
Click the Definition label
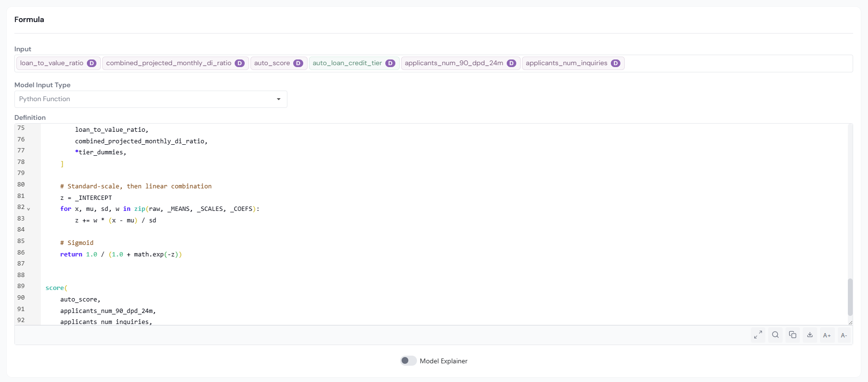tap(30, 117)
